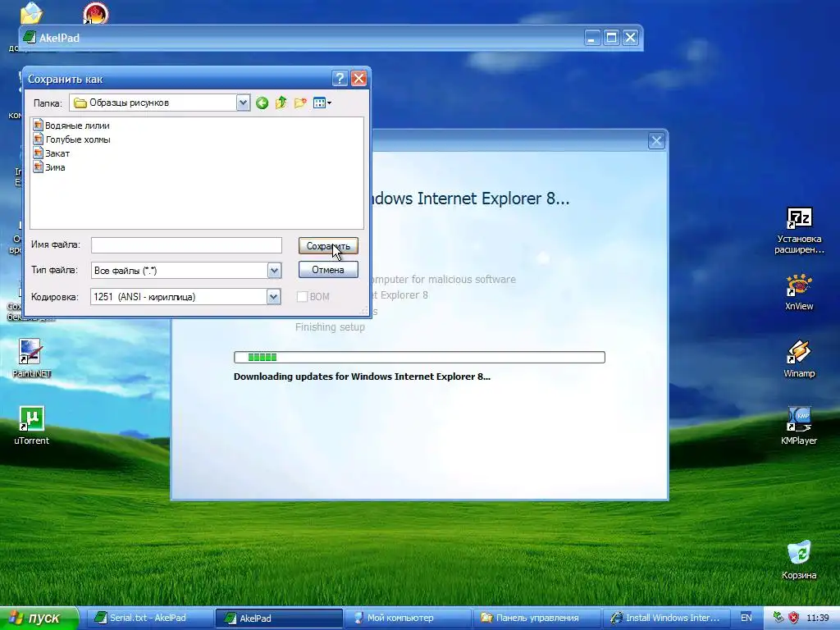Open the uTorrent desktop icon
The width and height of the screenshot is (840, 630).
[32, 426]
